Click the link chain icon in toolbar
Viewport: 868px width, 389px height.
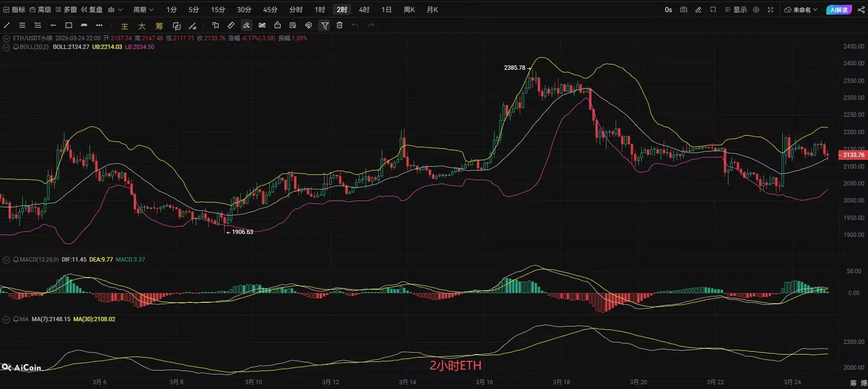point(309,25)
